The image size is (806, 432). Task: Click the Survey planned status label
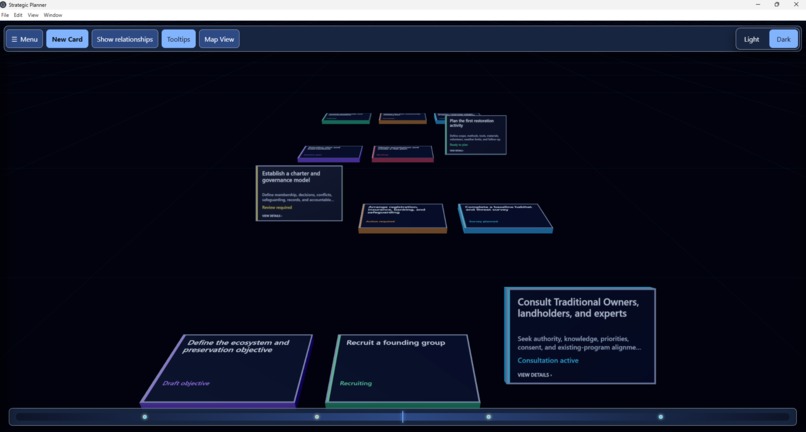(x=483, y=222)
